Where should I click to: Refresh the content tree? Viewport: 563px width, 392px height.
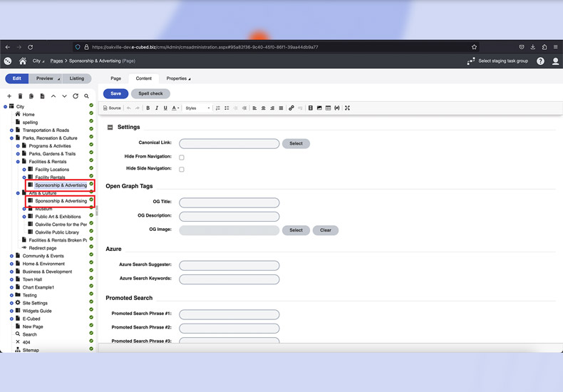76,96
